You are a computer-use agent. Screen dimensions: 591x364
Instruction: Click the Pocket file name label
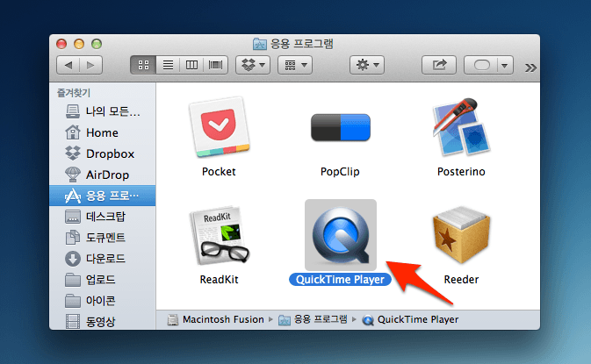[x=219, y=172]
